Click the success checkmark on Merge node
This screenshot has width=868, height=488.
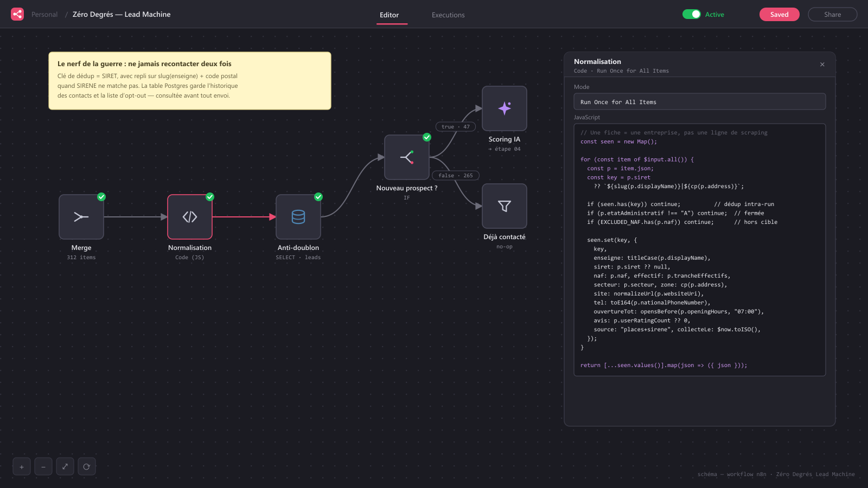101,197
